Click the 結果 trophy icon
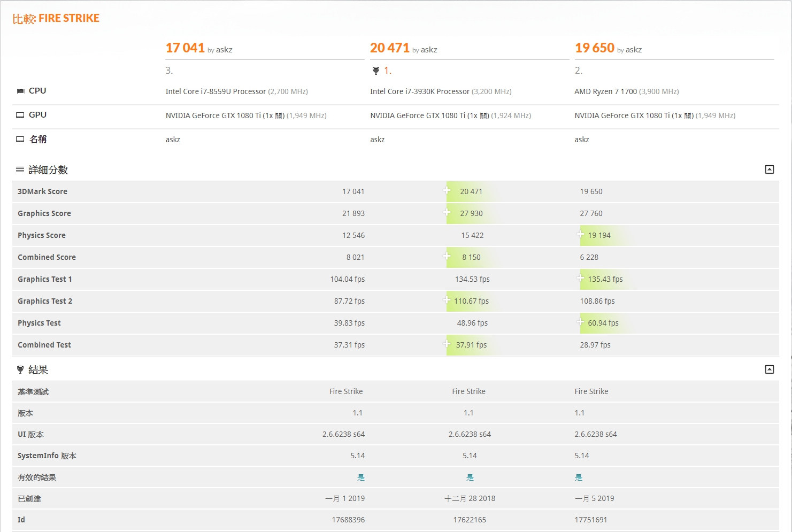This screenshot has width=792, height=532. [x=20, y=369]
